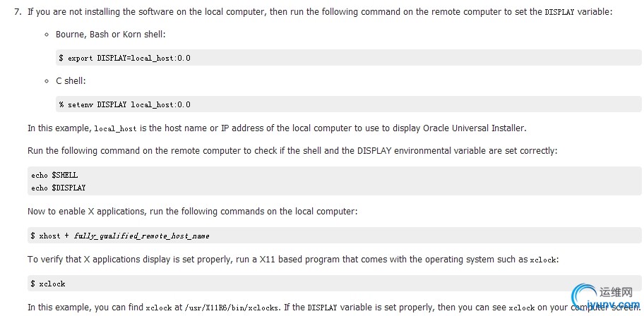Click the echo $DISPLAY command line
Viewport: 644px width, 316px height.
pyautogui.click(x=59, y=188)
